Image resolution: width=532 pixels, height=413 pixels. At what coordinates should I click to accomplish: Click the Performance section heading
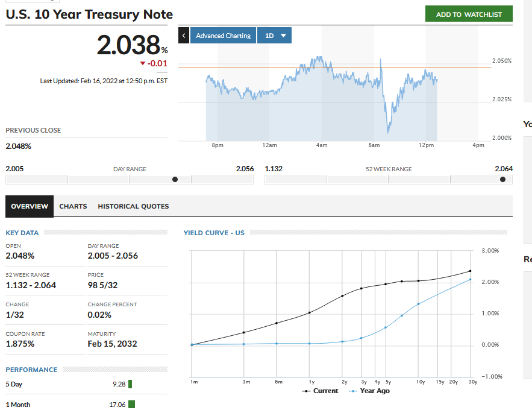tap(31, 370)
